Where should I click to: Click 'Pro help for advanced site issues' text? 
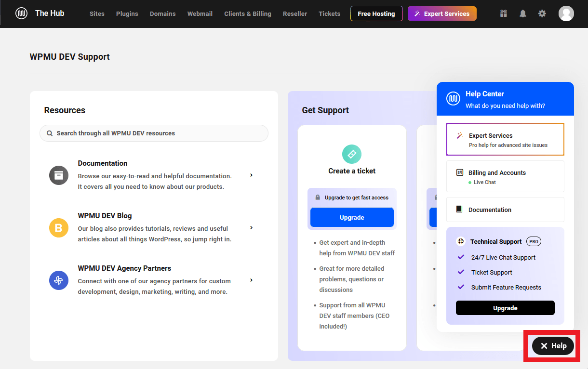508,145
